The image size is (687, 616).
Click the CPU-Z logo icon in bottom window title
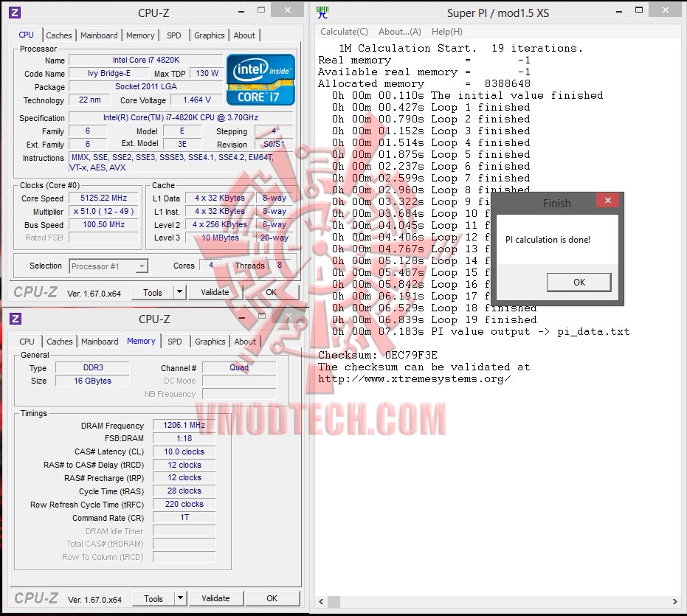15,319
